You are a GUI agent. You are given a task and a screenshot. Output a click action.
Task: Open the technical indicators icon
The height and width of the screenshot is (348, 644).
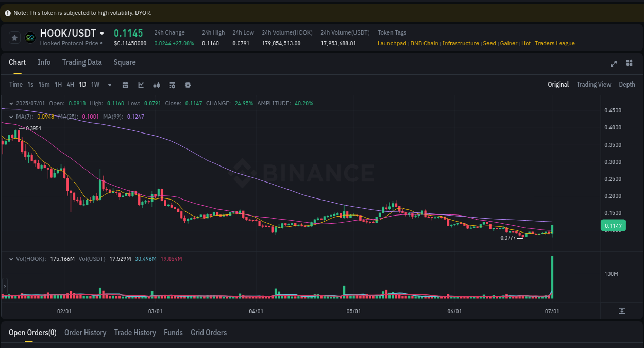point(157,85)
